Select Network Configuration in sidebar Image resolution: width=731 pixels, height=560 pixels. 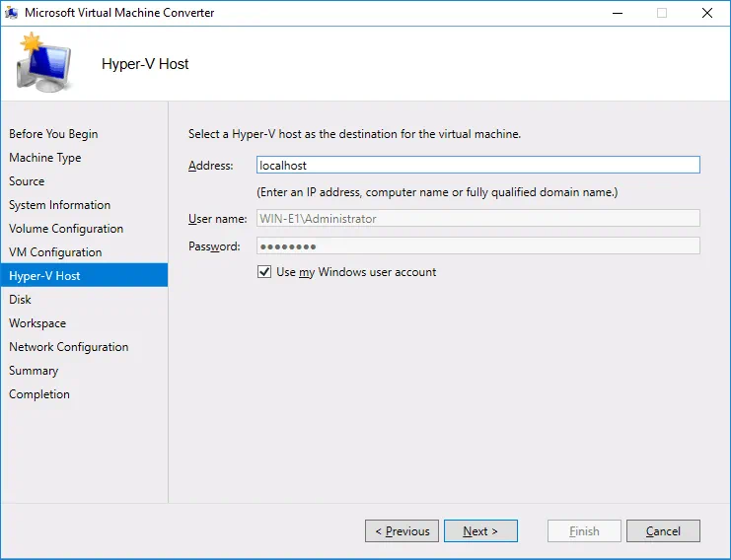pyautogui.click(x=68, y=347)
